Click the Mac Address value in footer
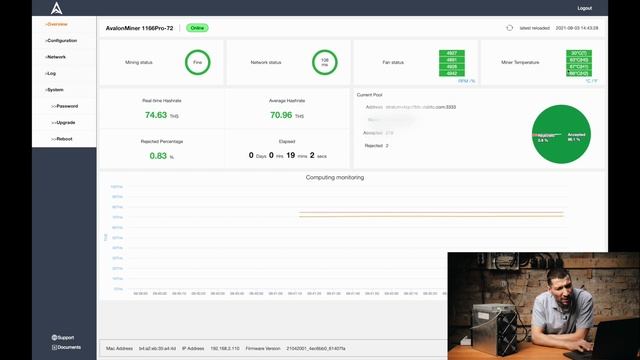The image size is (640, 360). pos(157,349)
